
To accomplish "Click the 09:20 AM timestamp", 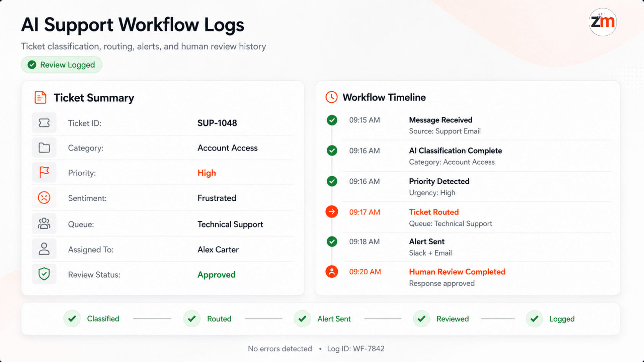I will point(365,272).
